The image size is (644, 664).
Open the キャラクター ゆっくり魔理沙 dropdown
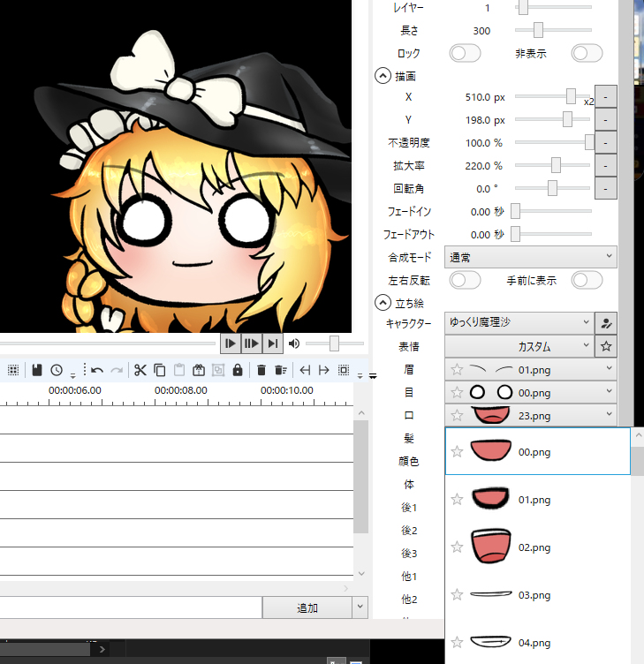(x=519, y=323)
